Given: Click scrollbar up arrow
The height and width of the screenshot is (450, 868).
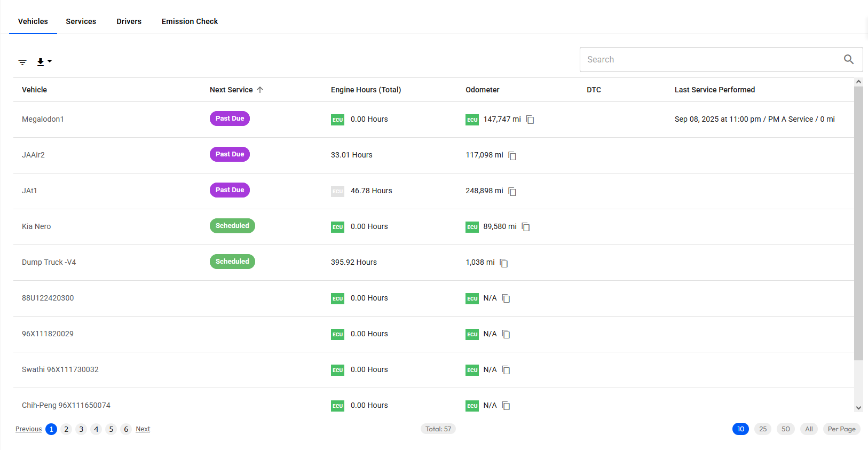Looking at the screenshot, I should point(858,82).
